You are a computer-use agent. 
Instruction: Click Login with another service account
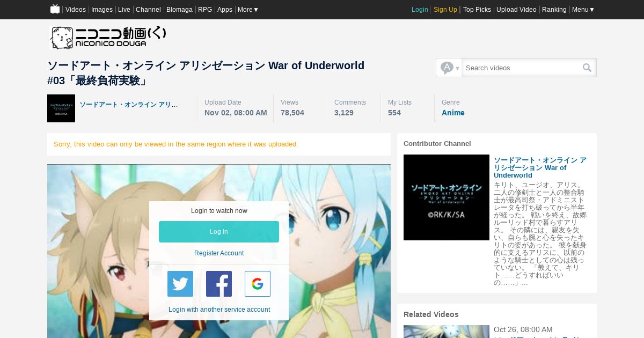219,310
